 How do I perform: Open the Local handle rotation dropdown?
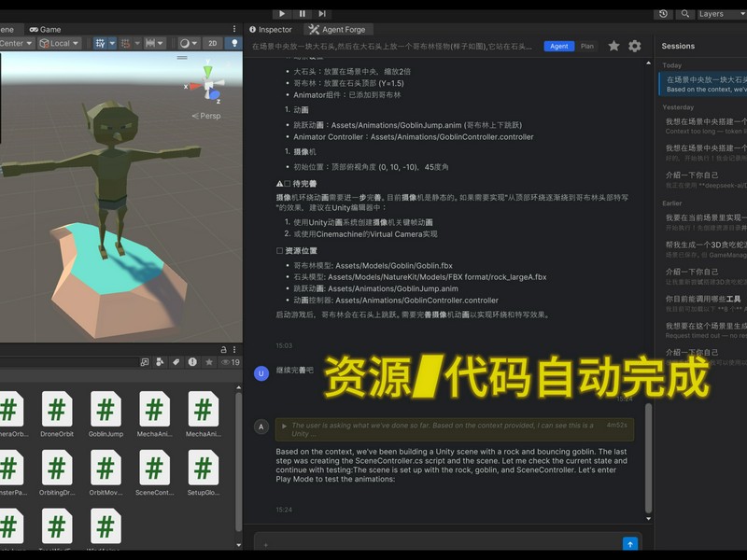pos(59,43)
